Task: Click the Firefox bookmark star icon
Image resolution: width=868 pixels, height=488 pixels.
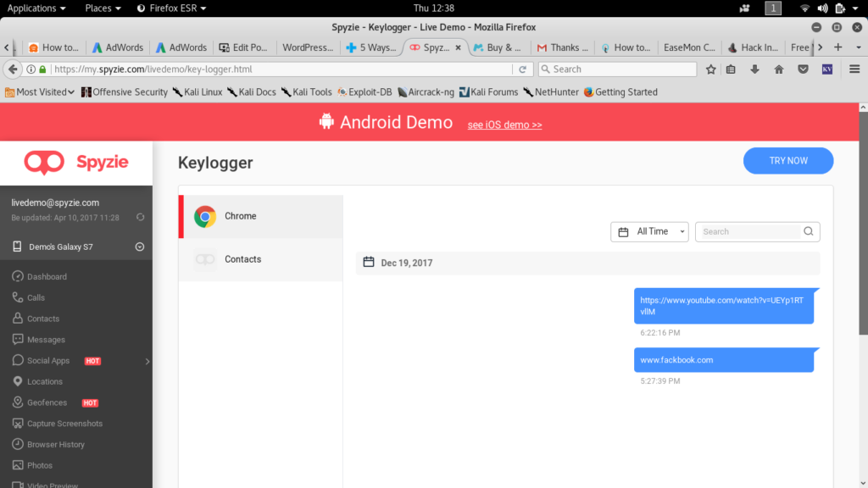Action: (x=711, y=69)
